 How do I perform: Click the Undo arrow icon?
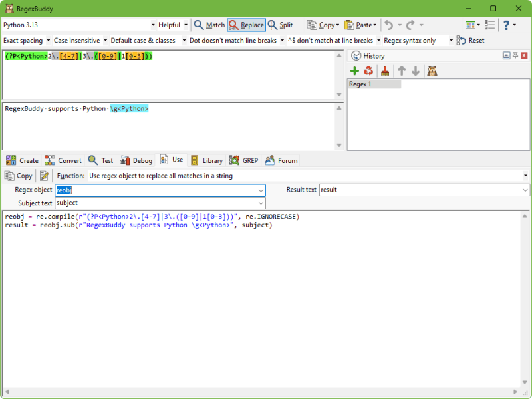[x=389, y=25]
